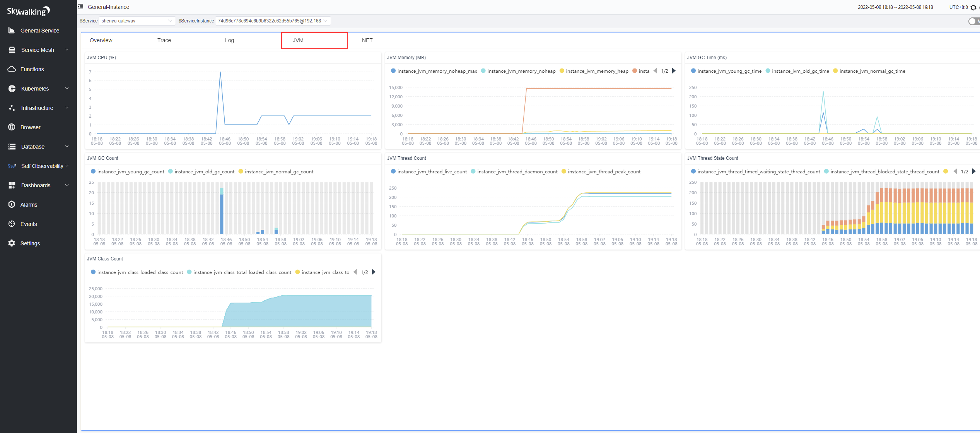Open the $ServiceInstance selector dropdown
Screen dimensions: 980x433
point(272,21)
